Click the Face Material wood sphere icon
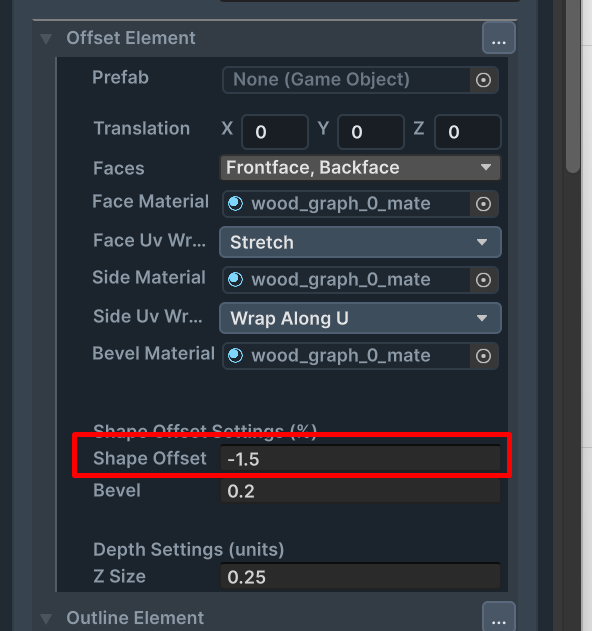 pyautogui.click(x=236, y=204)
